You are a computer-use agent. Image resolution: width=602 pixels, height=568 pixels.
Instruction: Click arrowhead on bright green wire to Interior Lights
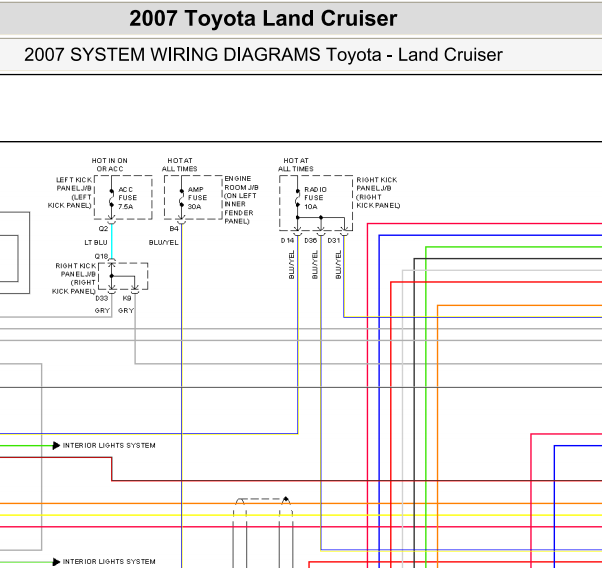[56, 445]
